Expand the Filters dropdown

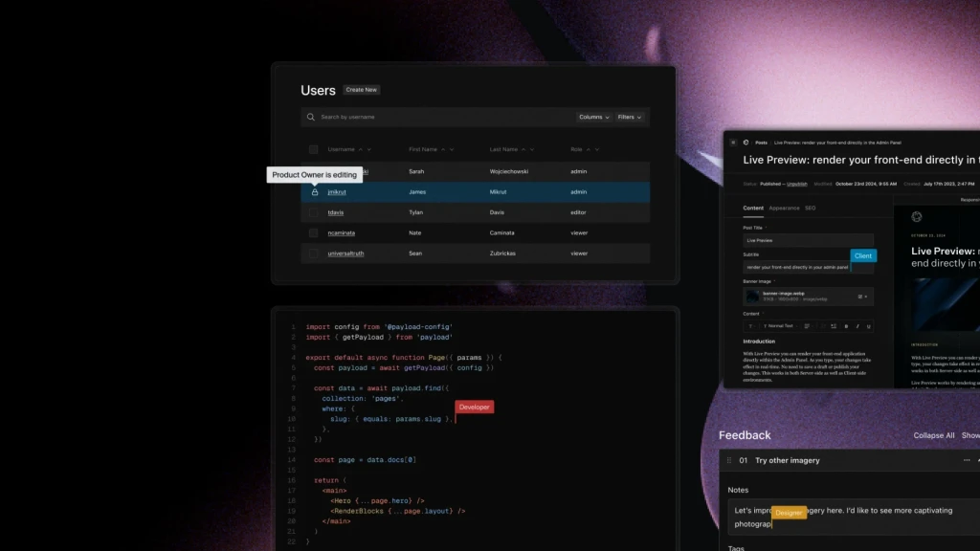coord(630,117)
